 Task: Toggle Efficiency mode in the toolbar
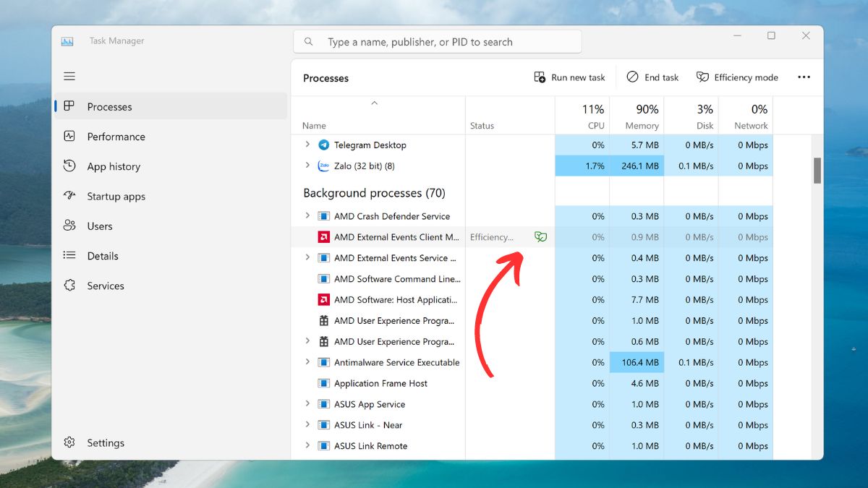pos(737,77)
